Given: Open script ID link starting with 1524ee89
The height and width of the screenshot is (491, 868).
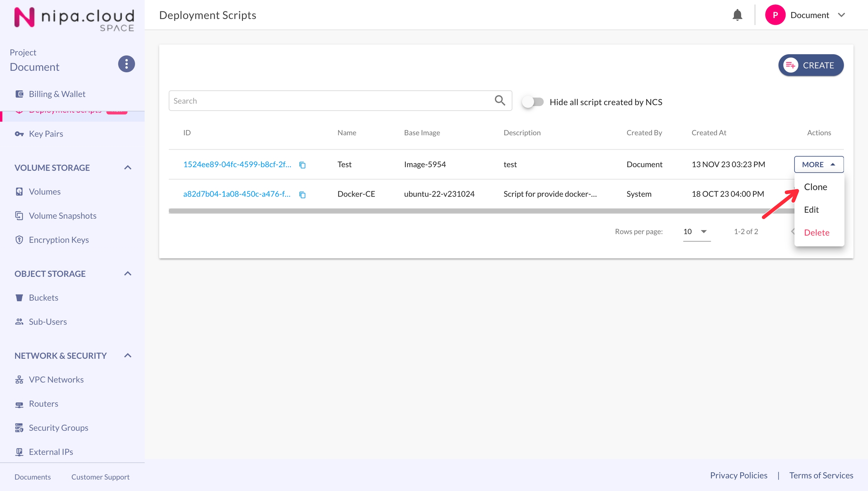Looking at the screenshot, I should 237,165.
